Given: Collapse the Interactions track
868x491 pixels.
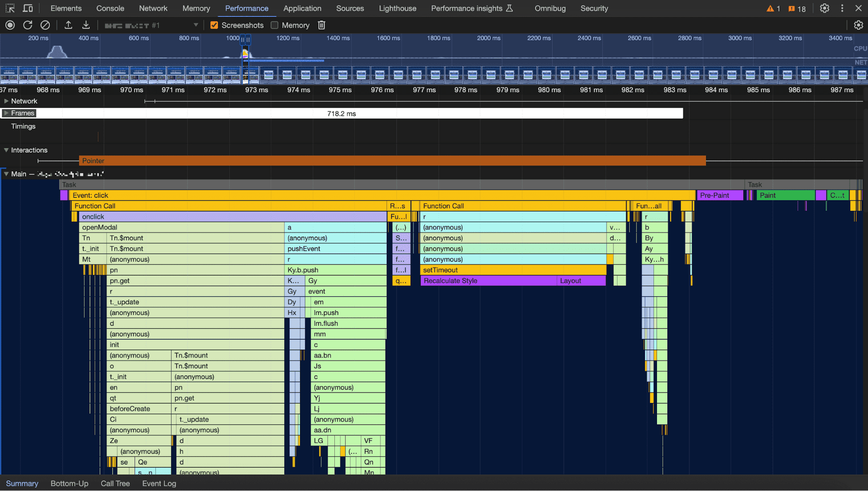Looking at the screenshot, I should (x=6, y=150).
